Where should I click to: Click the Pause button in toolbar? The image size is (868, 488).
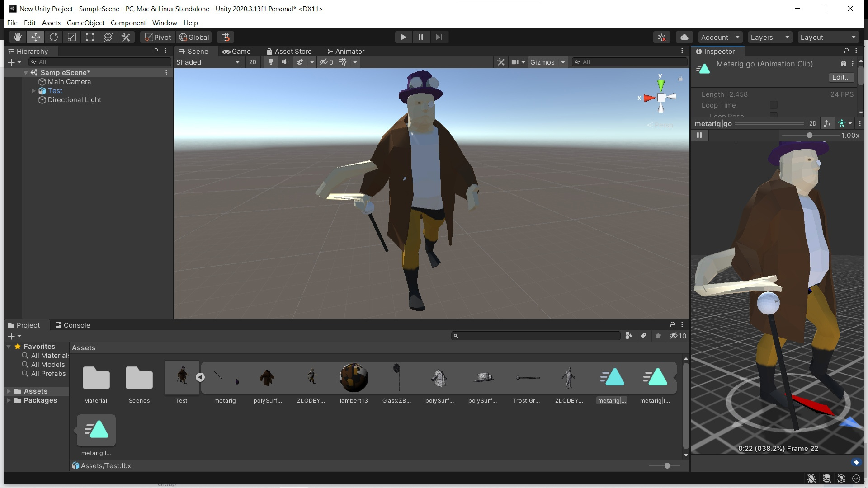tap(420, 37)
